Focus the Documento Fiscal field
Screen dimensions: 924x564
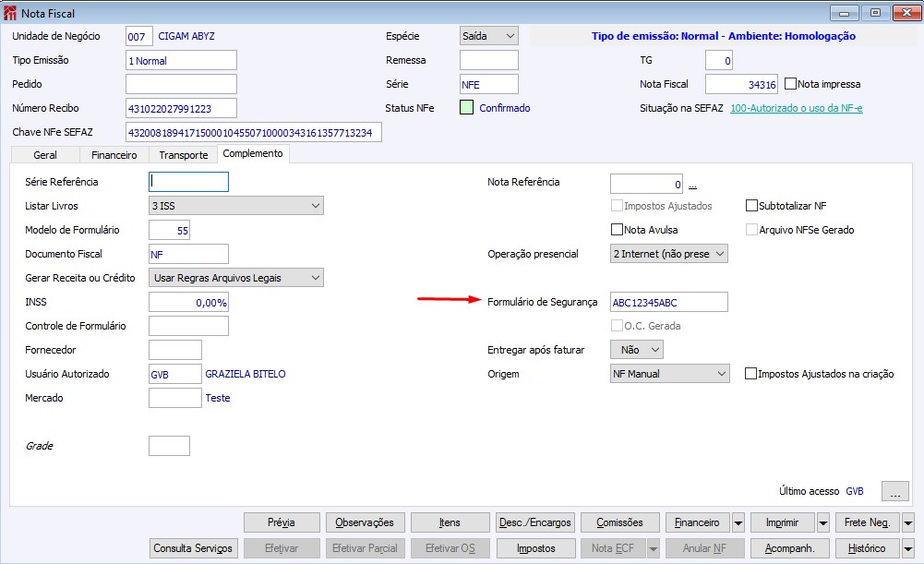188,254
